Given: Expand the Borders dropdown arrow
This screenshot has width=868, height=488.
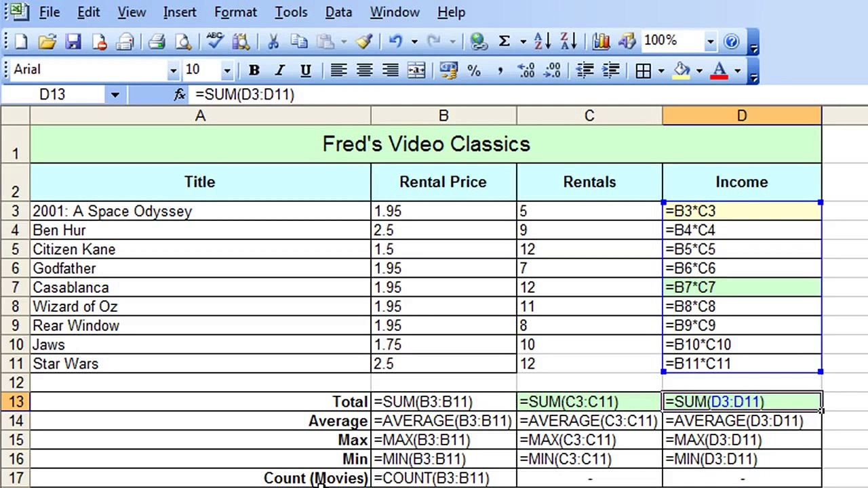Looking at the screenshot, I should pyautogui.click(x=661, y=70).
